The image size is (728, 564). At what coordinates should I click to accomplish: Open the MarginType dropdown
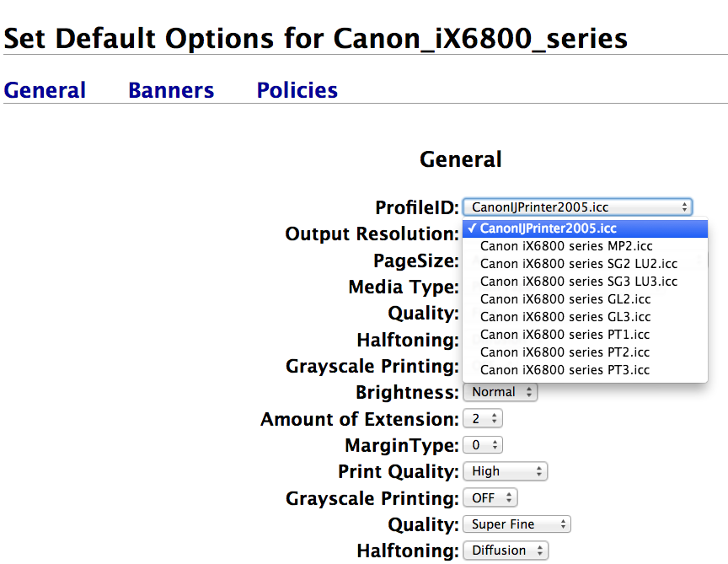tap(483, 445)
